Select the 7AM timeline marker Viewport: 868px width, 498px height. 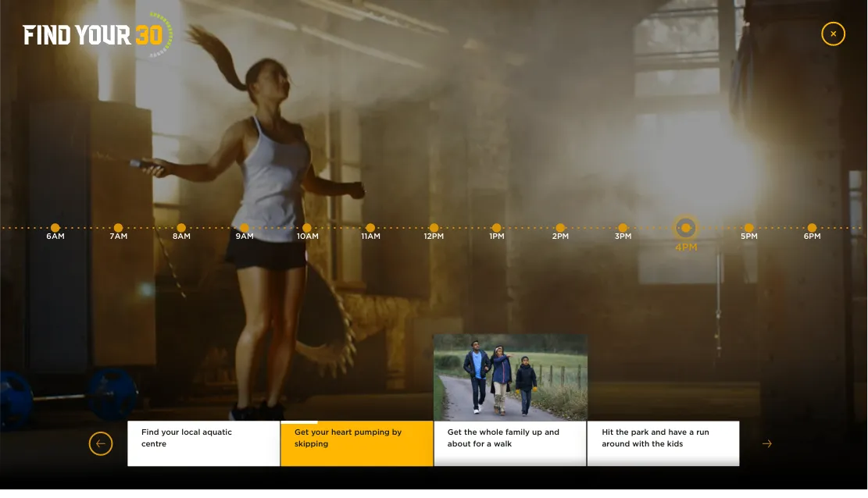click(x=119, y=228)
